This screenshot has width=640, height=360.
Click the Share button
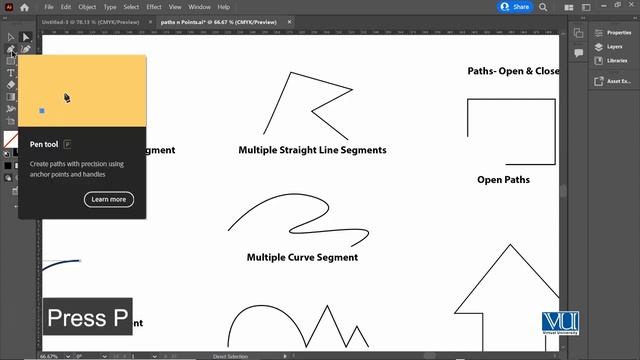click(x=515, y=7)
